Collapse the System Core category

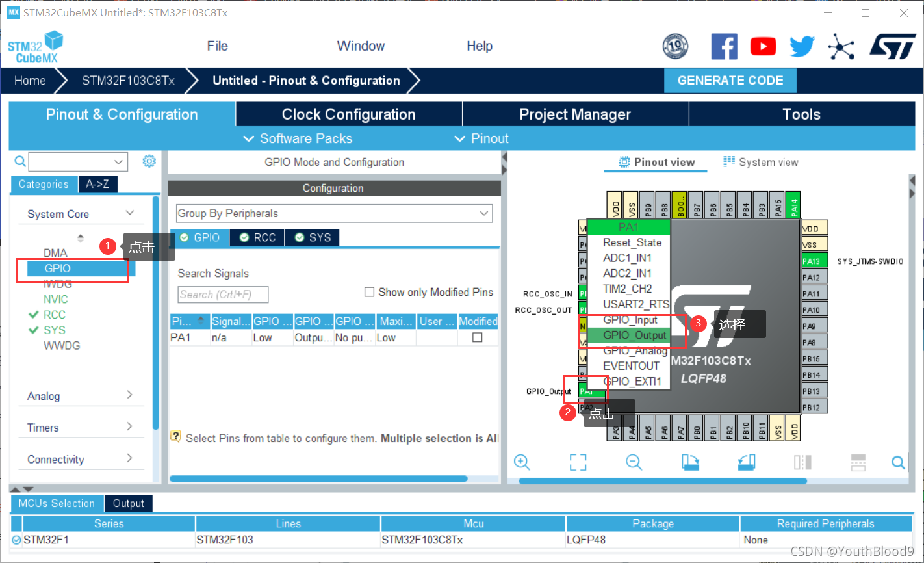130,213
